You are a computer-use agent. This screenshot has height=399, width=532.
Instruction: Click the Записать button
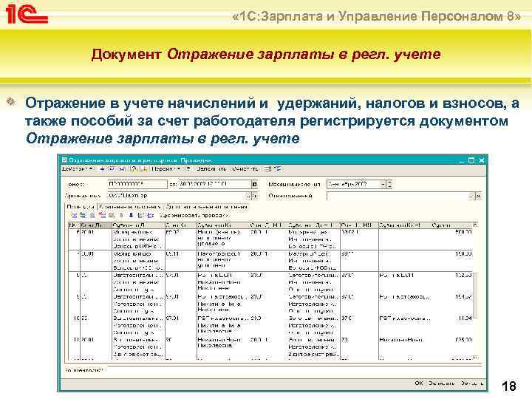click(441, 383)
